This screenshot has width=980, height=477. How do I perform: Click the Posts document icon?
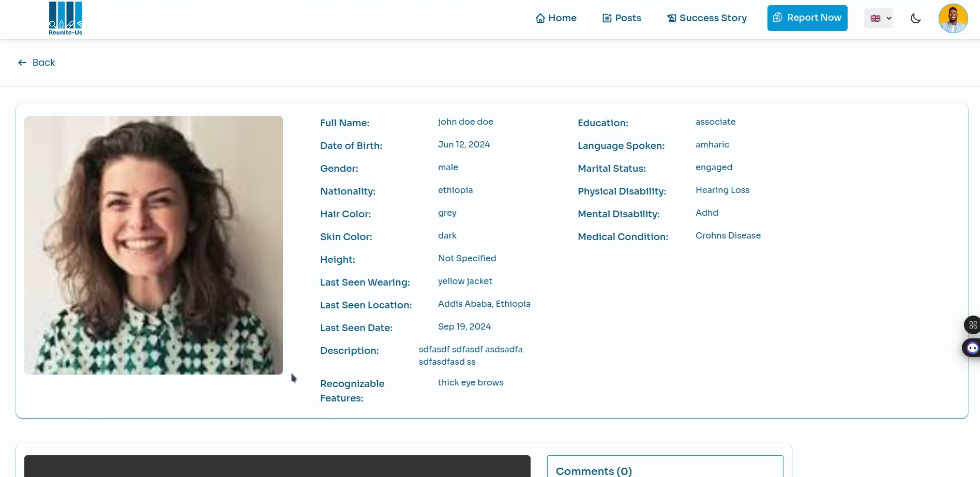click(607, 18)
